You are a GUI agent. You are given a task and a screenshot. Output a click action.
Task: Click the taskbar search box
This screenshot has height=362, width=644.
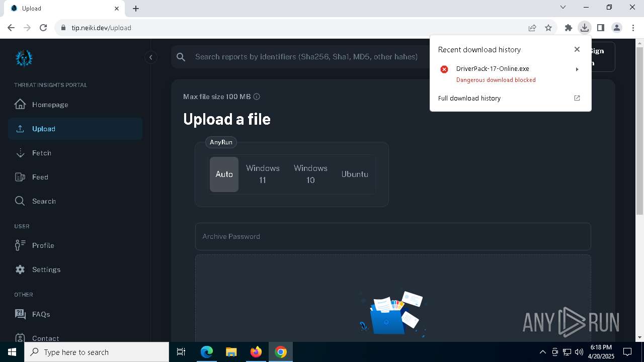click(97, 352)
